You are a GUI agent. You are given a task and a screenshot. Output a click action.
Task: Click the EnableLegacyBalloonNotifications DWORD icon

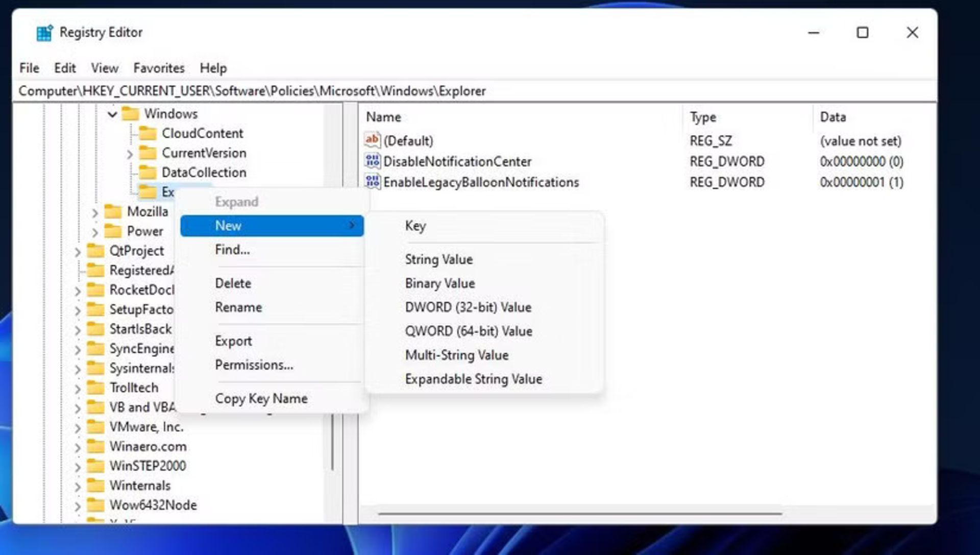373,182
